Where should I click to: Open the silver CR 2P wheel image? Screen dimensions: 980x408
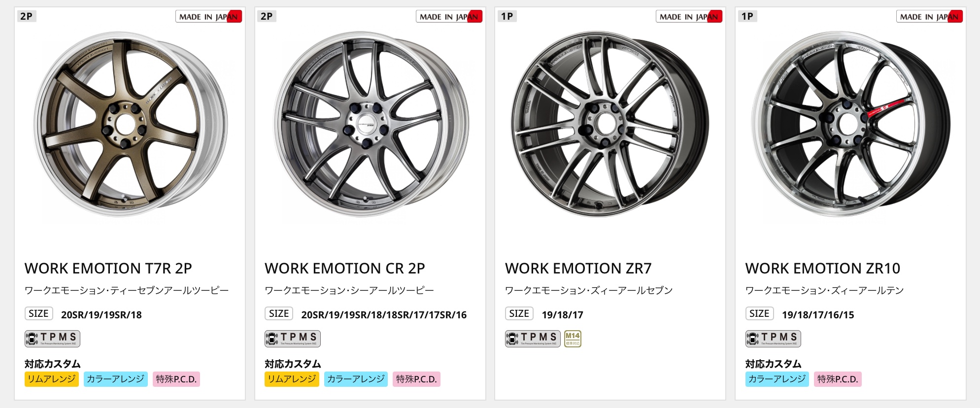[x=371, y=124]
